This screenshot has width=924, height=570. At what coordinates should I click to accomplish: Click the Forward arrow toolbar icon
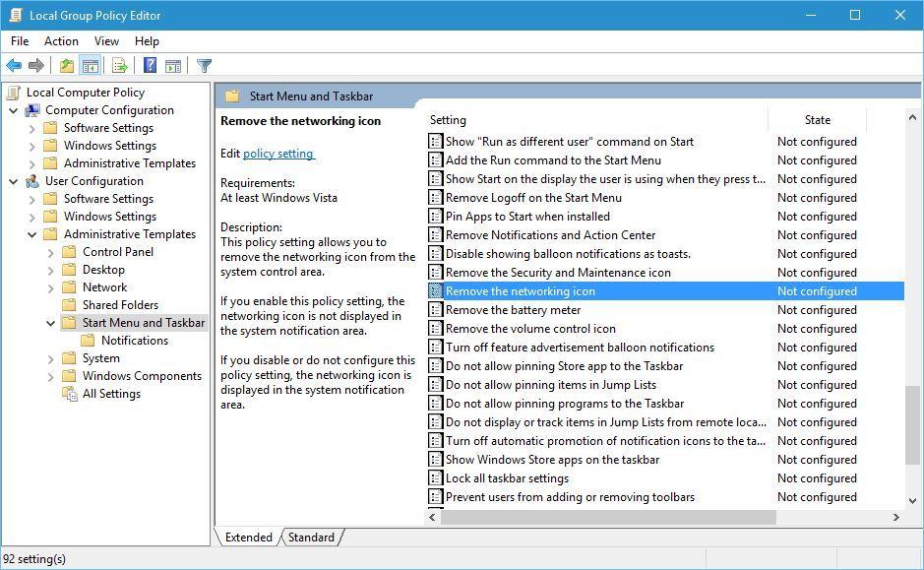36,65
